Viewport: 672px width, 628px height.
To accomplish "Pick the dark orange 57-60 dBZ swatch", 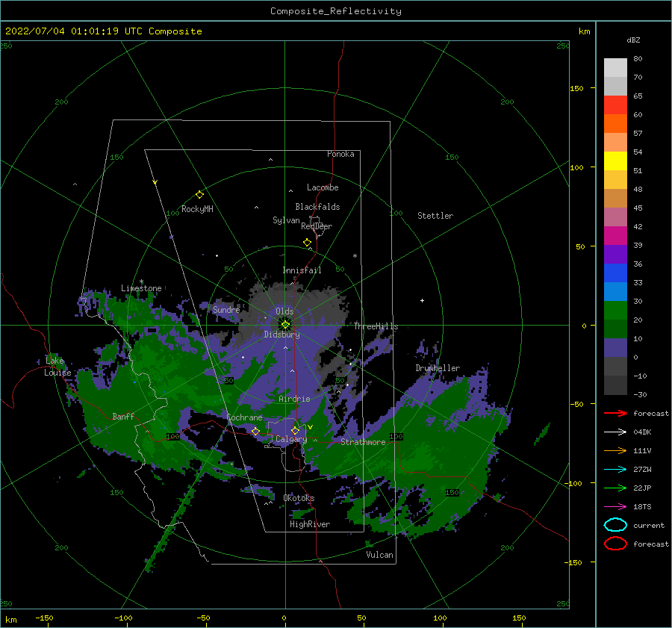I will [615, 124].
